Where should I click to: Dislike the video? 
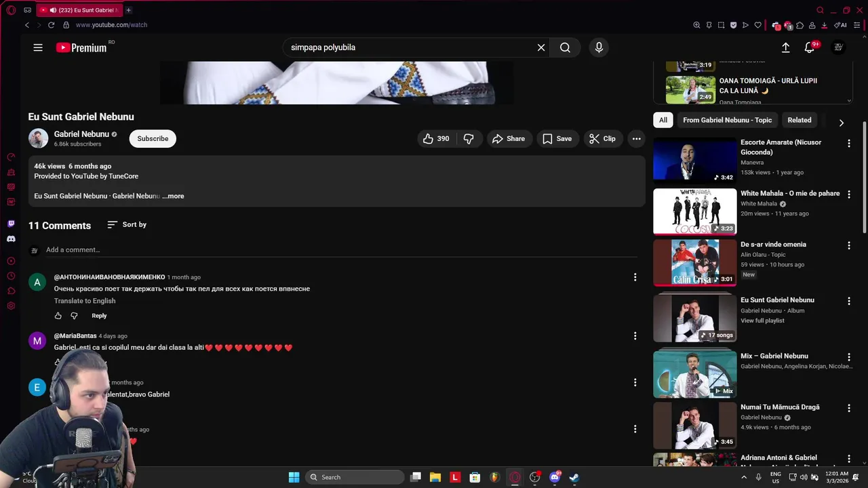[x=469, y=138]
